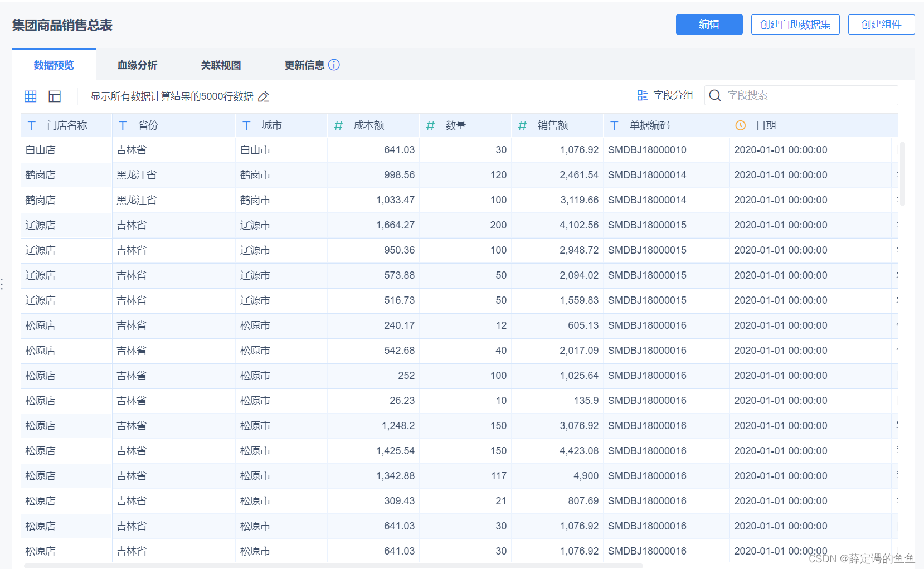Screen dimensions: 924x569
Task: Click the 1,248.2 cost cell
Action: 373,426
